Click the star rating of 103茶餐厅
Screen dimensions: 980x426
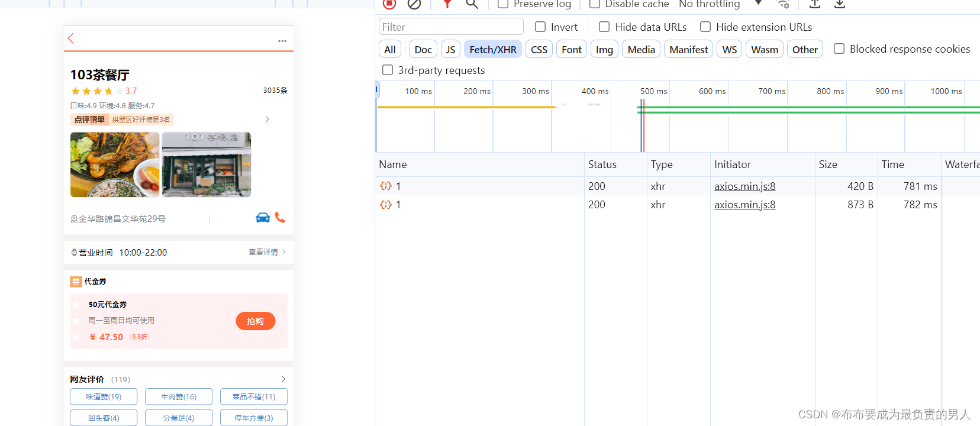coord(98,91)
